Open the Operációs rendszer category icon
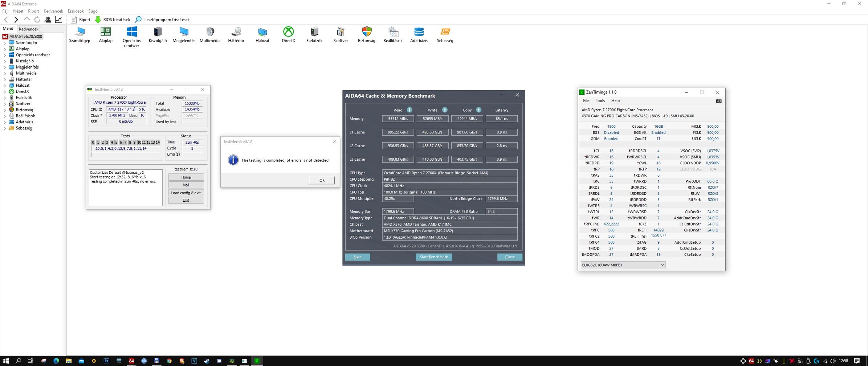 point(131,37)
